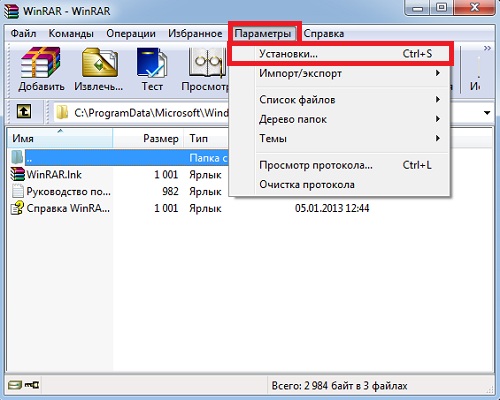Sort by the Тип column header

(206, 138)
